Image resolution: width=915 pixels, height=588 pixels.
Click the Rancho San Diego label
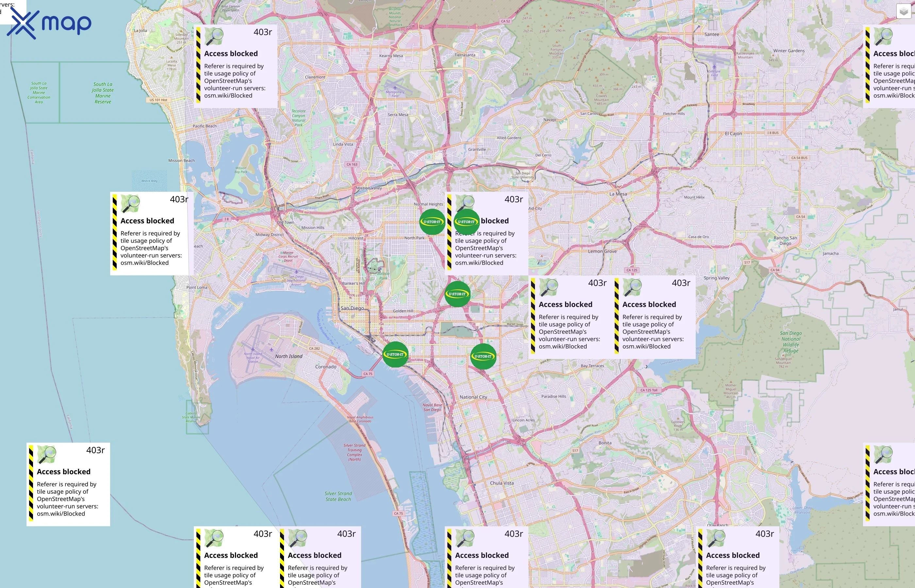pyautogui.click(x=785, y=240)
